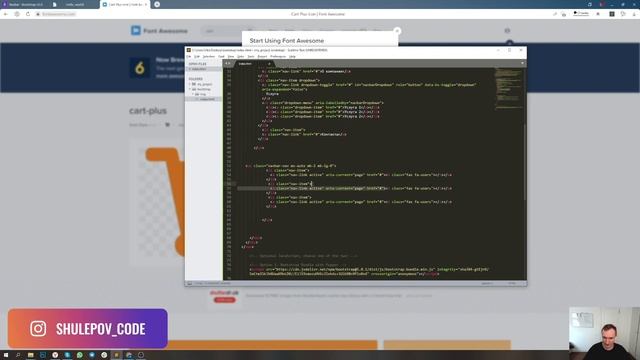
Task: Open the Help menu in Sublime Text
Action: (292, 56)
